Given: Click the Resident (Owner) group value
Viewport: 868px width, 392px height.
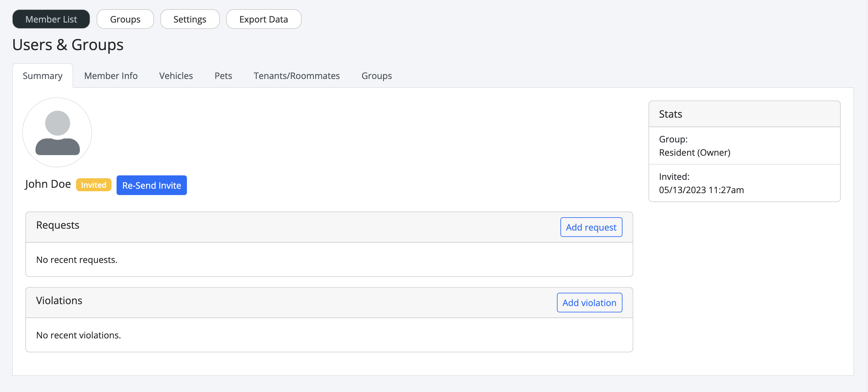Looking at the screenshot, I should (x=694, y=153).
